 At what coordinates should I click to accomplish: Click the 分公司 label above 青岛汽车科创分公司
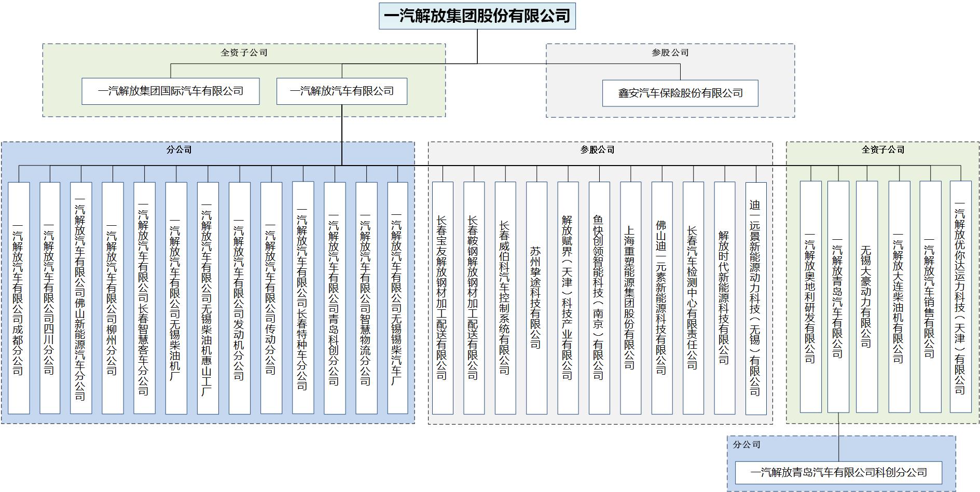[747, 444]
